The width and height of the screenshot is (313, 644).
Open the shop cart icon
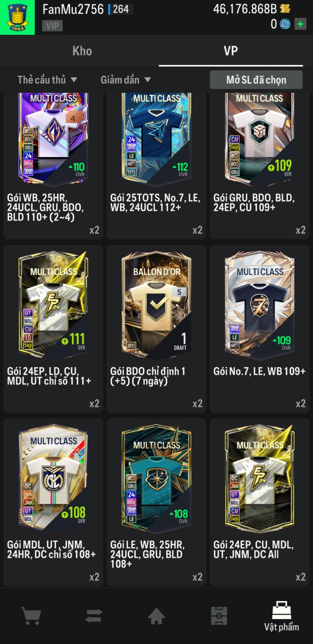(31, 616)
